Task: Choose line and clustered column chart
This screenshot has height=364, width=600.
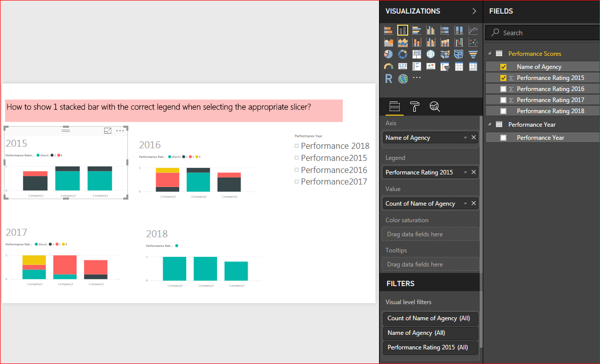Action: [431, 42]
